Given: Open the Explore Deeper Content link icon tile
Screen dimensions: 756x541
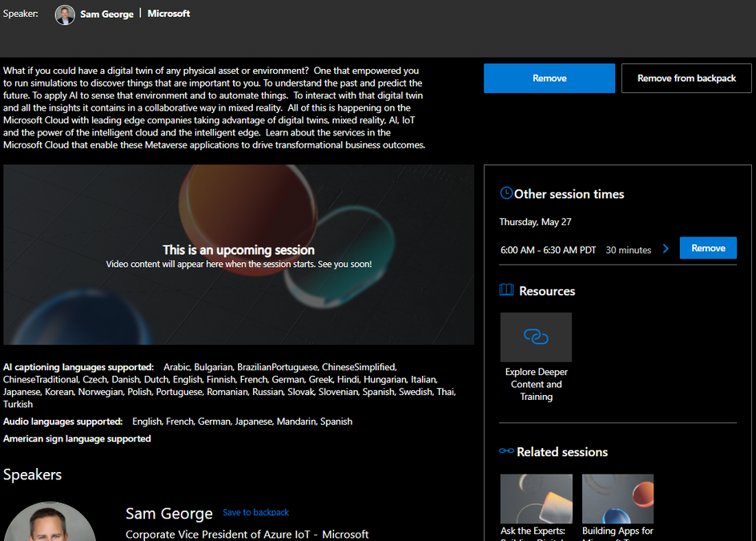Looking at the screenshot, I should coord(536,337).
